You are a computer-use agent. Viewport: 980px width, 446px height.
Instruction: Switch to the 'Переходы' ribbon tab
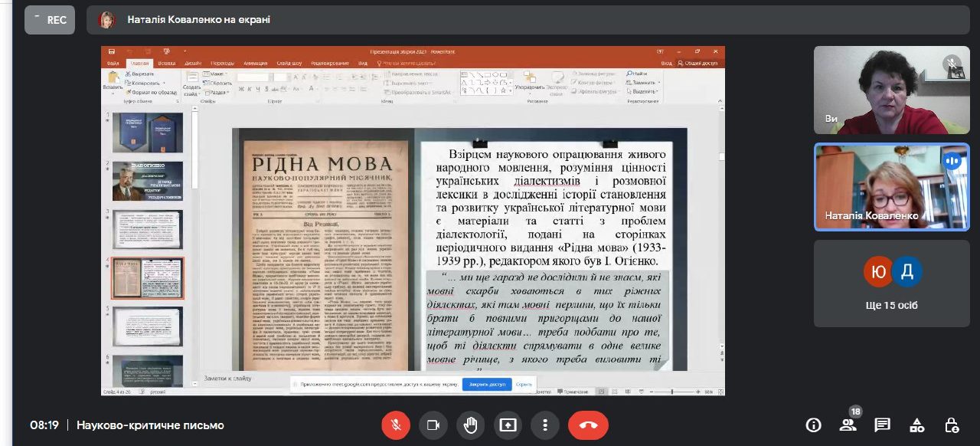(222, 63)
